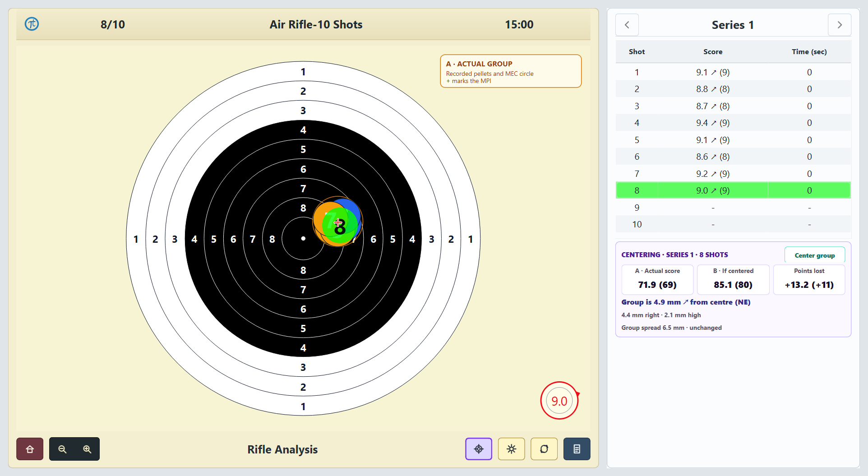Click the 15:00 timer in header

pyautogui.click(x=519, y=24)
